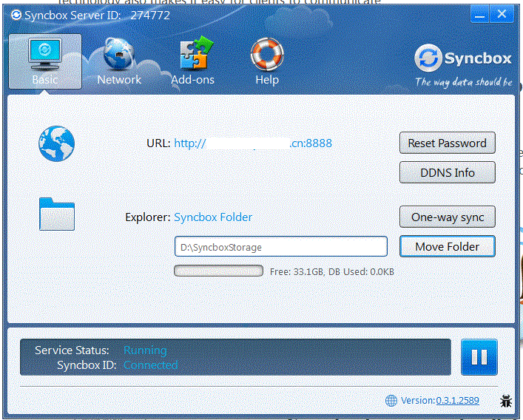The image size is (523, 420).
Task: Click the large globe icon beside URL
Action: [x=57, y=143]
